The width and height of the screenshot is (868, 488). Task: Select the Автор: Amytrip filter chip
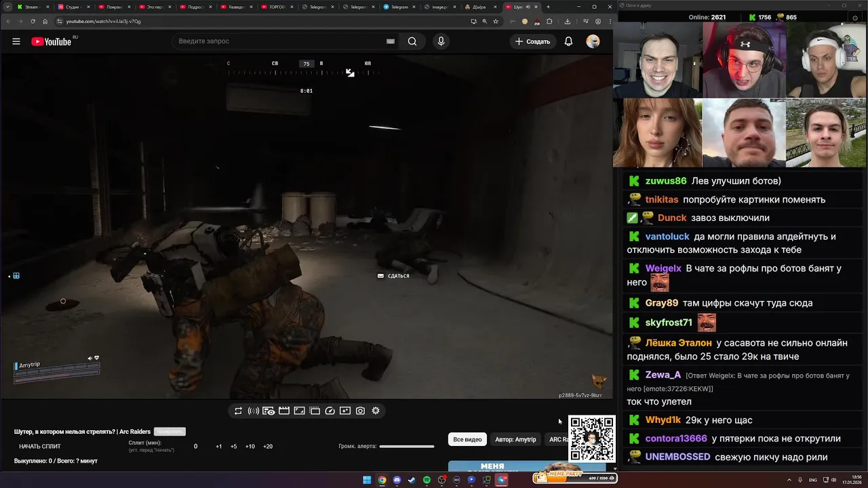point(515,439)
